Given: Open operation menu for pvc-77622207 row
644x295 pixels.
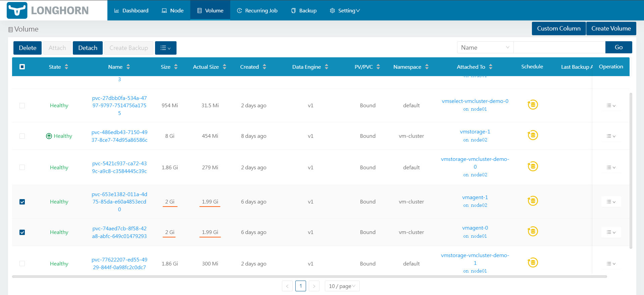Looking at the screenshot, I should (x=611, y=263).
